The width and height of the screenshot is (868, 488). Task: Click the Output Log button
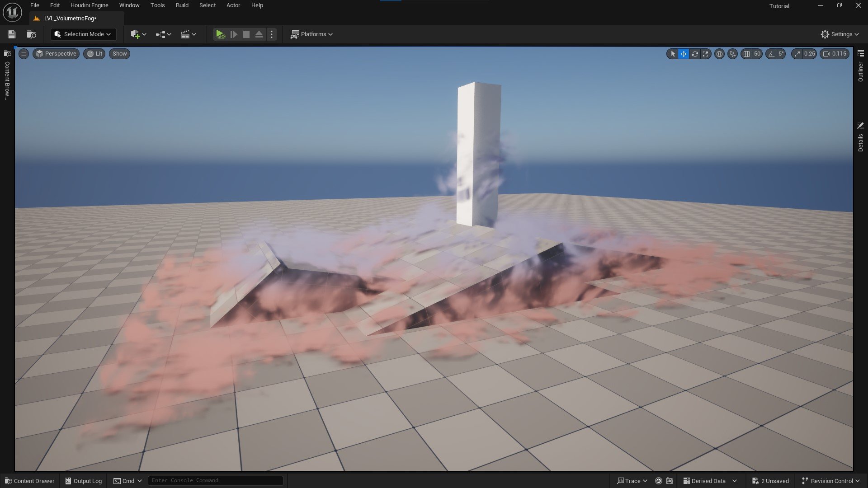[x=84, y=481]
